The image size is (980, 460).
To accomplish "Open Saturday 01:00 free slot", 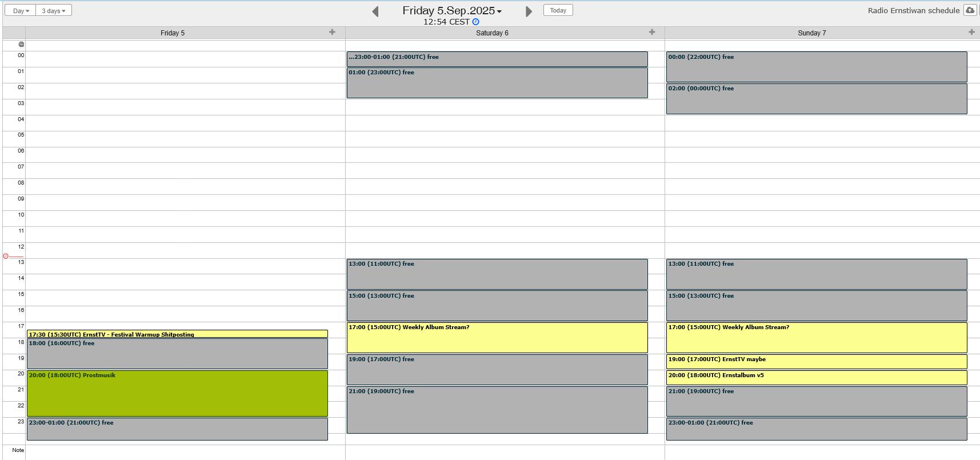I will (x=497, y=83).
